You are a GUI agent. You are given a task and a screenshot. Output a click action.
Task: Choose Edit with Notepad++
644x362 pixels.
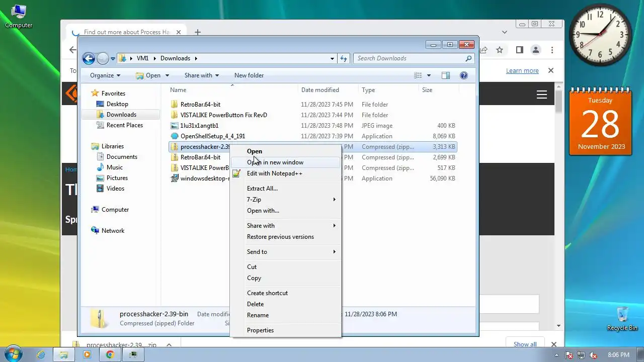[285, 173]
